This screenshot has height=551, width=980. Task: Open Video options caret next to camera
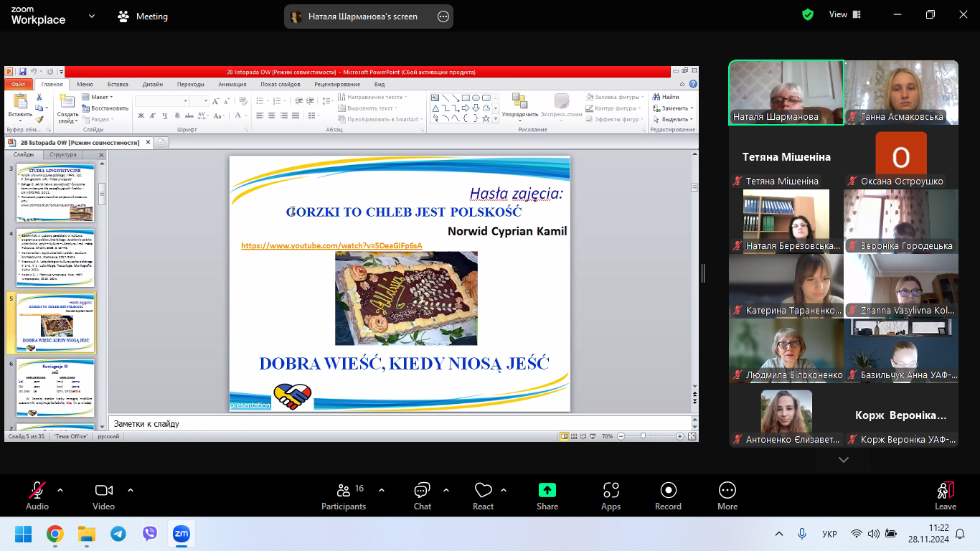coord(131,490)
